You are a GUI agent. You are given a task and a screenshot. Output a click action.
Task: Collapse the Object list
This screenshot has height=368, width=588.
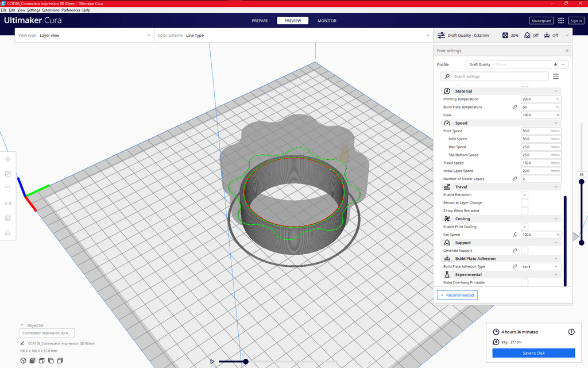22,325
